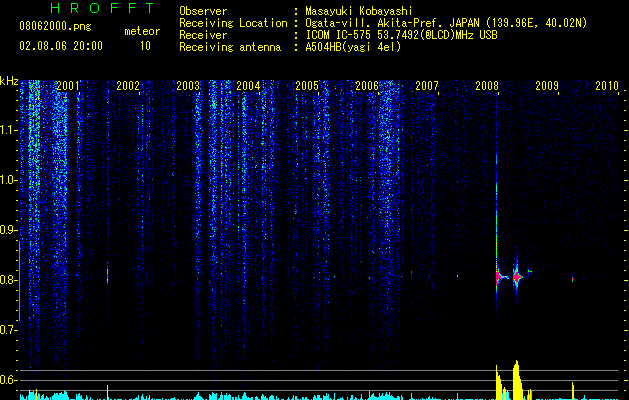Click the meteor label

click(142, 31)
